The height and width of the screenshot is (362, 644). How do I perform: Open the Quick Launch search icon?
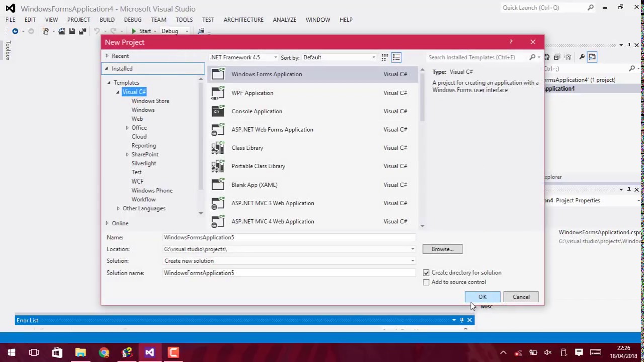[591, 8]
